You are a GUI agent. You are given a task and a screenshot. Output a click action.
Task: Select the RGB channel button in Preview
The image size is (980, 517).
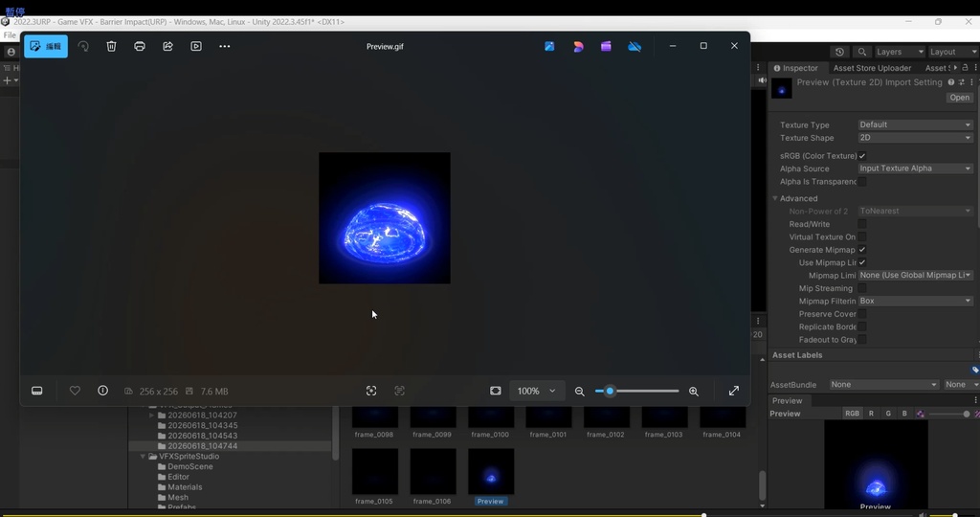click(x=852, y=414)
